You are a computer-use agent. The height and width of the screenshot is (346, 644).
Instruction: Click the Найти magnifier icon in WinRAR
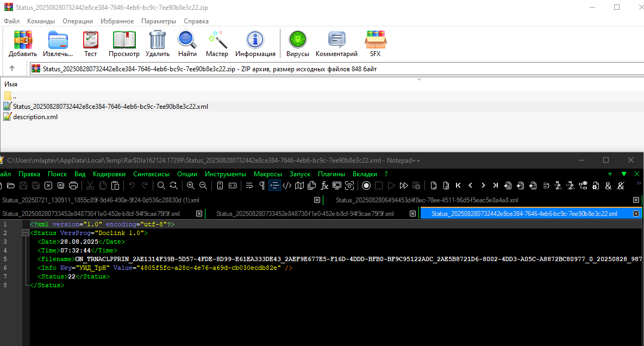[x=187, y=44]
